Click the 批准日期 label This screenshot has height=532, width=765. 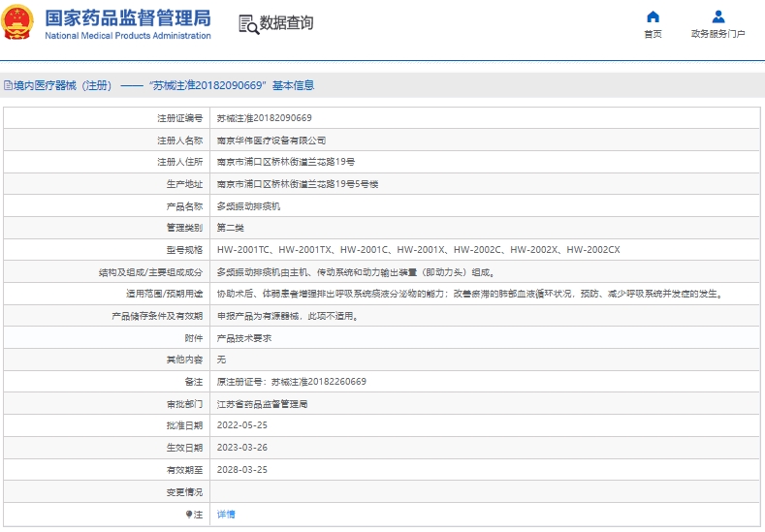tap(184, 425)
